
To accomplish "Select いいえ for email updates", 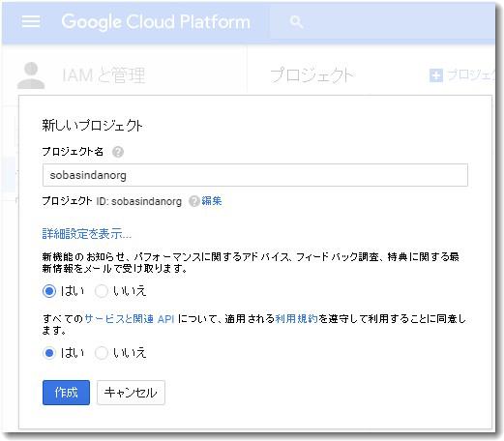I will click(x=102, y=291).
